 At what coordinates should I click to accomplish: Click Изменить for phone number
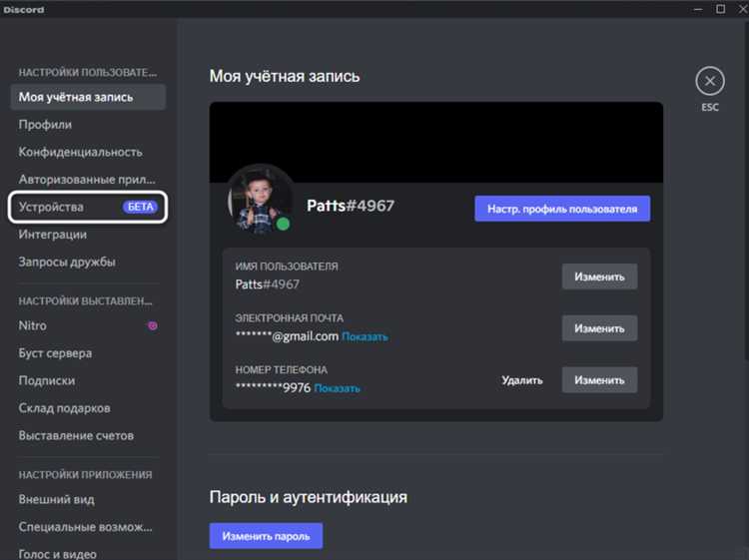[599, 380]
